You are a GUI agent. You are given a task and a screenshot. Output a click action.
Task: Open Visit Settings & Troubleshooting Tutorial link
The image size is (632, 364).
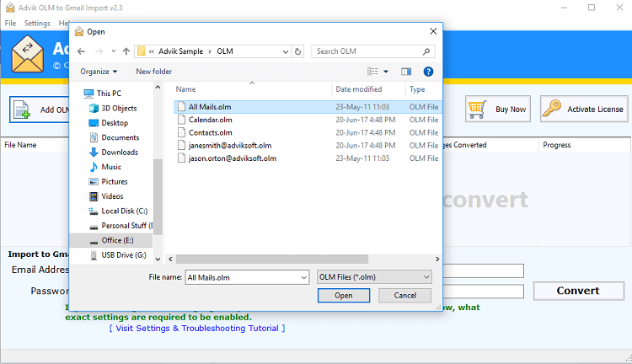tap(197, 328)
